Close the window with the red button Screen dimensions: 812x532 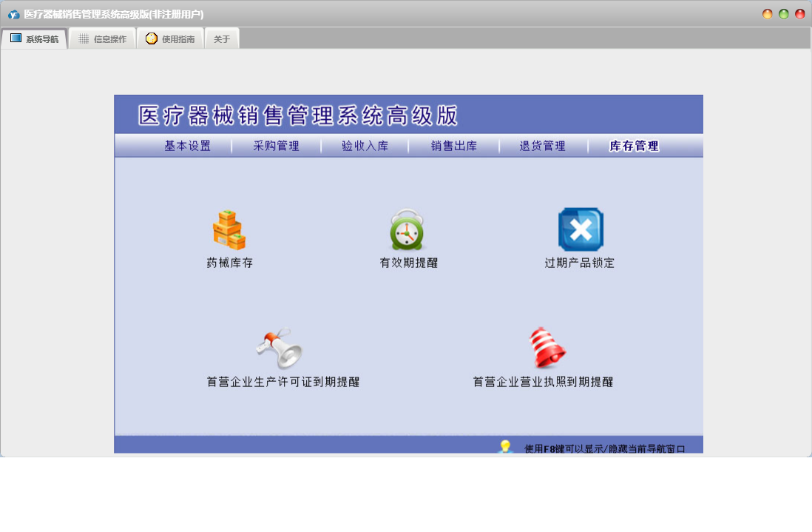[x=800, y=14]
